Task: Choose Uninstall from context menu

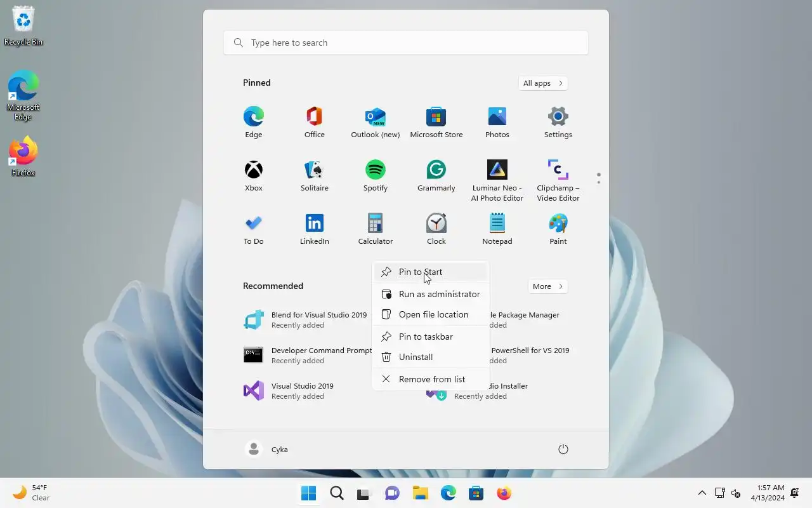Action: coord(431,357)
